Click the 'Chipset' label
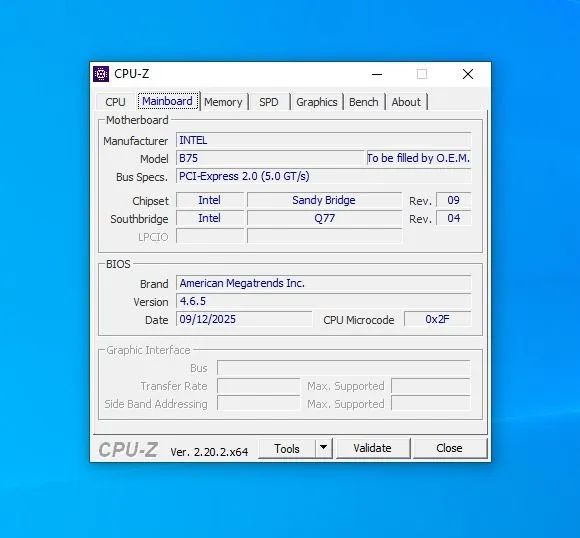 150,201
